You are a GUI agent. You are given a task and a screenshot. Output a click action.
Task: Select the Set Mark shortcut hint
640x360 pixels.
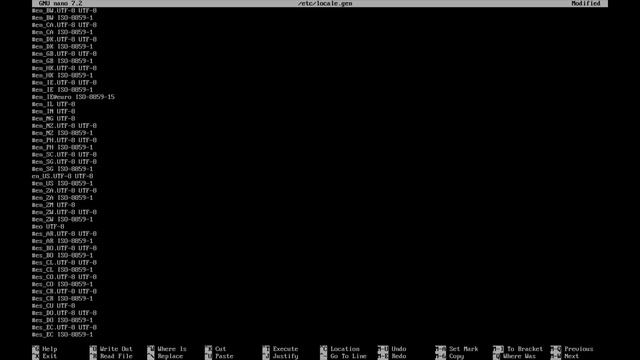click(x=457, y=349)
